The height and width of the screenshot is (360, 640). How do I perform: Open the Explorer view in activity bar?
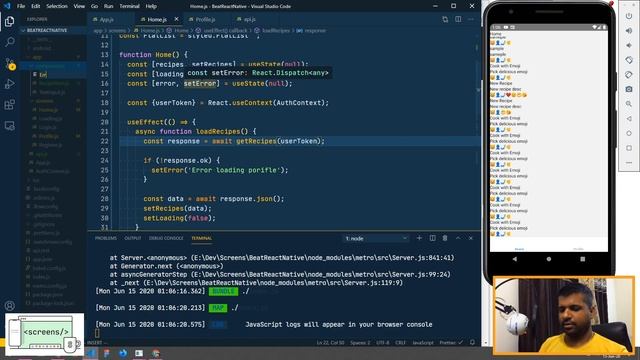click(9, 21)
